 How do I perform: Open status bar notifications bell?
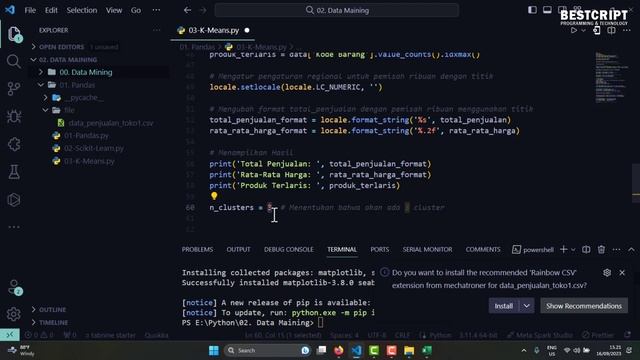(x=627, y=335)
